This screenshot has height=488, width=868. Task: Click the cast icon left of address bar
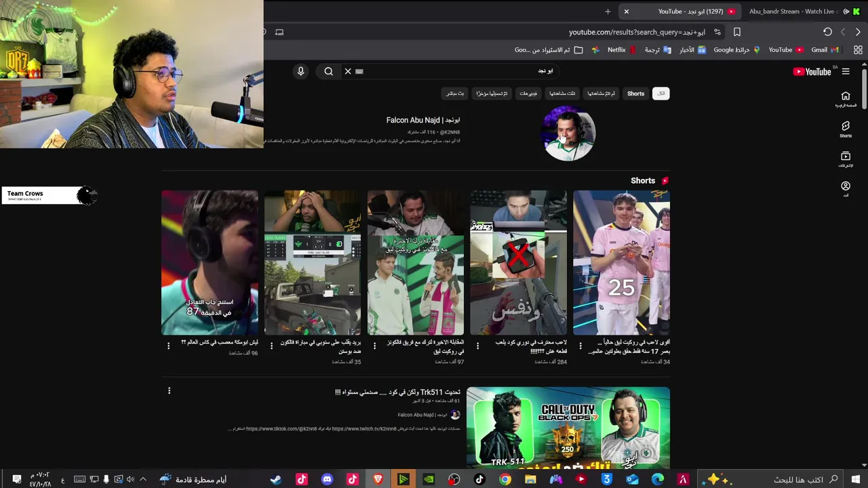pos(279,32)
